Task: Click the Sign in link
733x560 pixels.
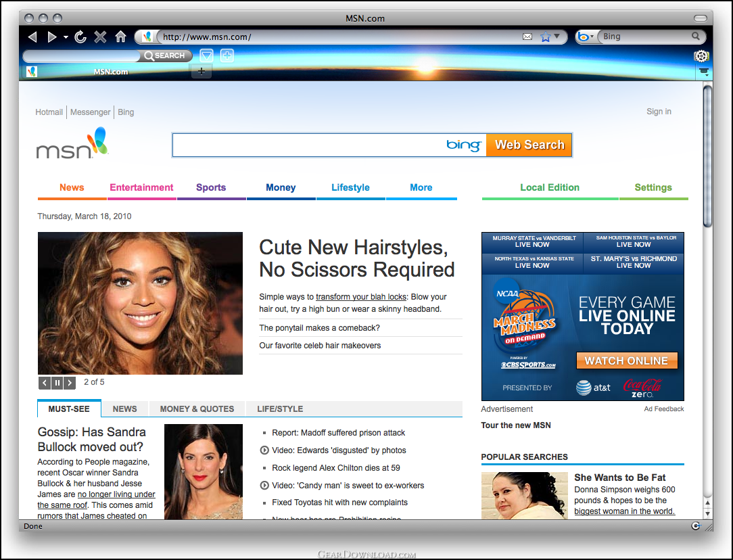Action: click(659, 112)
